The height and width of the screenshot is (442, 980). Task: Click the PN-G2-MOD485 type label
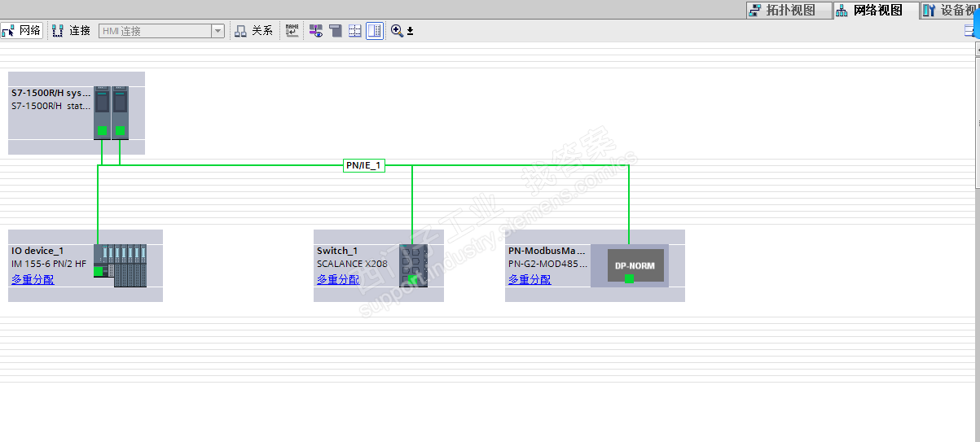(547, 264)
